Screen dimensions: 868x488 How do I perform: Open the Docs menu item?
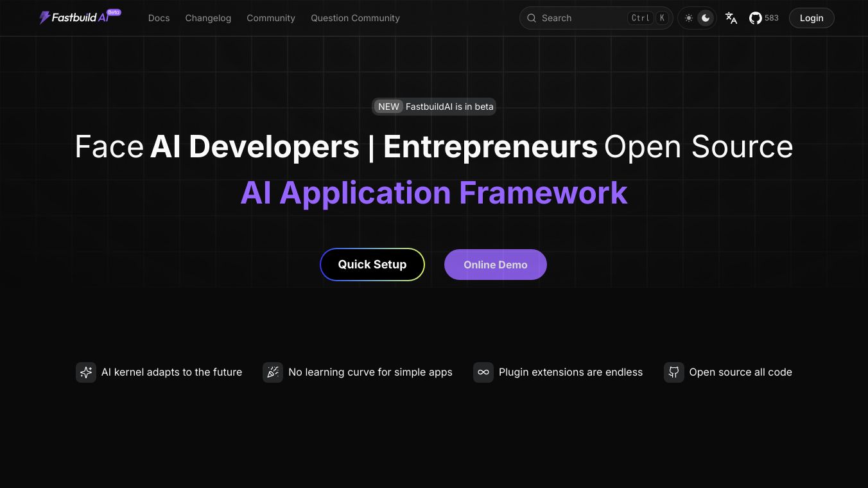coord(159,18)
